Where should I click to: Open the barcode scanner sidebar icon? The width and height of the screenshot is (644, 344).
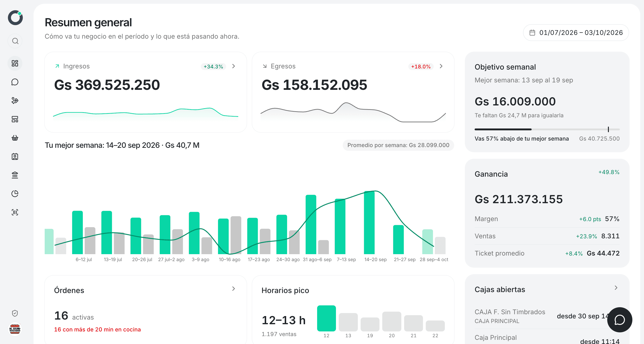(15, 212)
